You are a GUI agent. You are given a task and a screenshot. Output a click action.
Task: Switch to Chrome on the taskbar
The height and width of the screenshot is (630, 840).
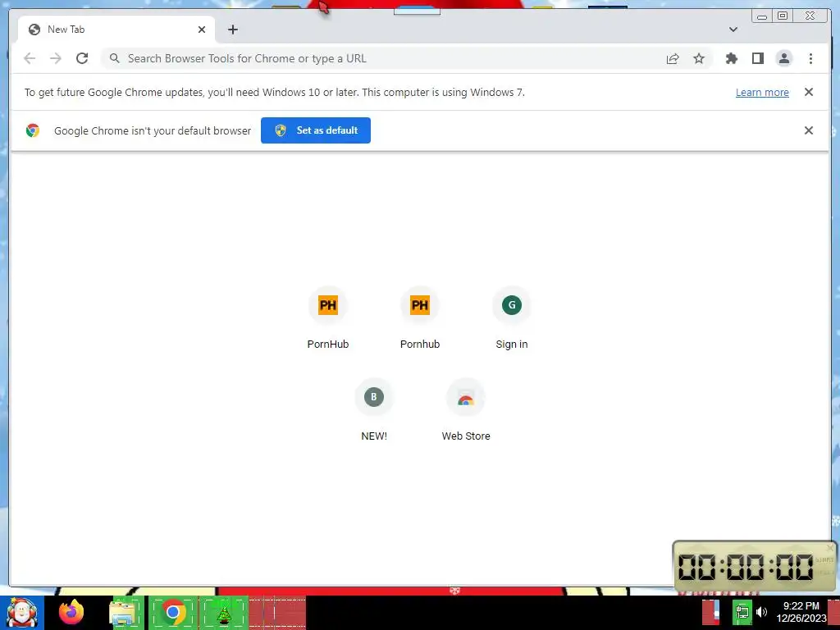click(x=173, y=612)
